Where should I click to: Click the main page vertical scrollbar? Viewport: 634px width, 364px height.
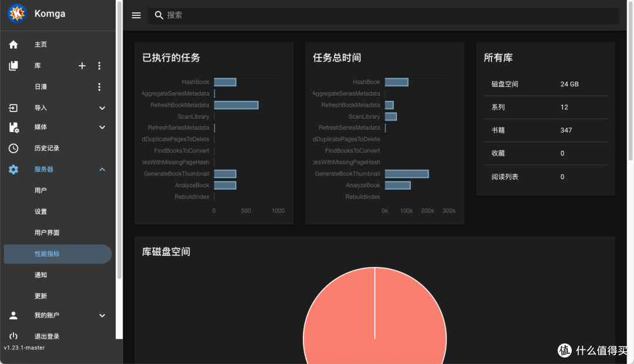click(x=630, y=81)
